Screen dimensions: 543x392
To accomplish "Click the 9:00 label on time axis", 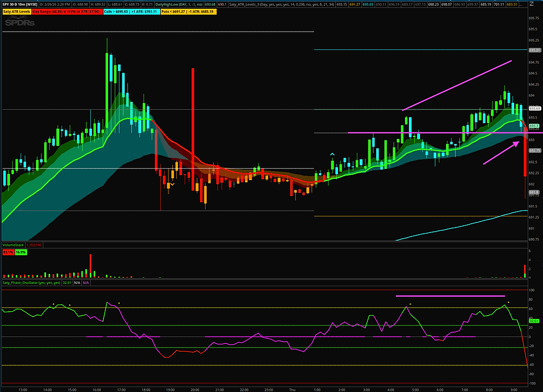I will pyautogui.click(x=514, y=390).
